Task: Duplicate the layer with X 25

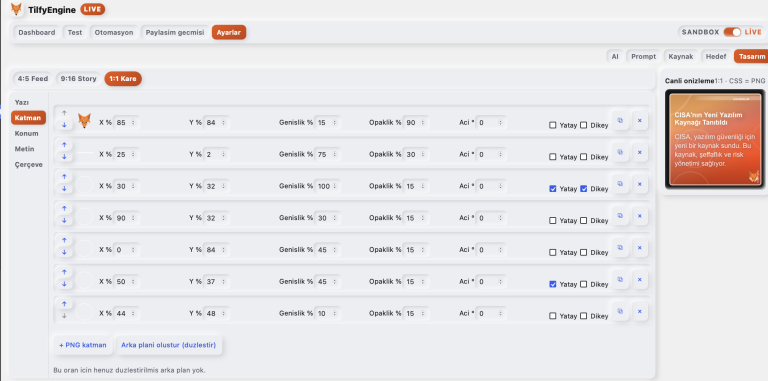Action: point(620,152)
